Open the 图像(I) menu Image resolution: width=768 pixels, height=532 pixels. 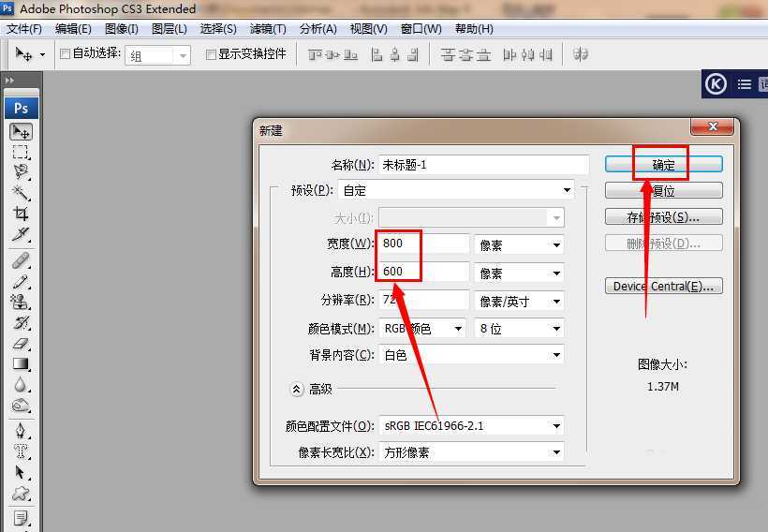[122, 29]
